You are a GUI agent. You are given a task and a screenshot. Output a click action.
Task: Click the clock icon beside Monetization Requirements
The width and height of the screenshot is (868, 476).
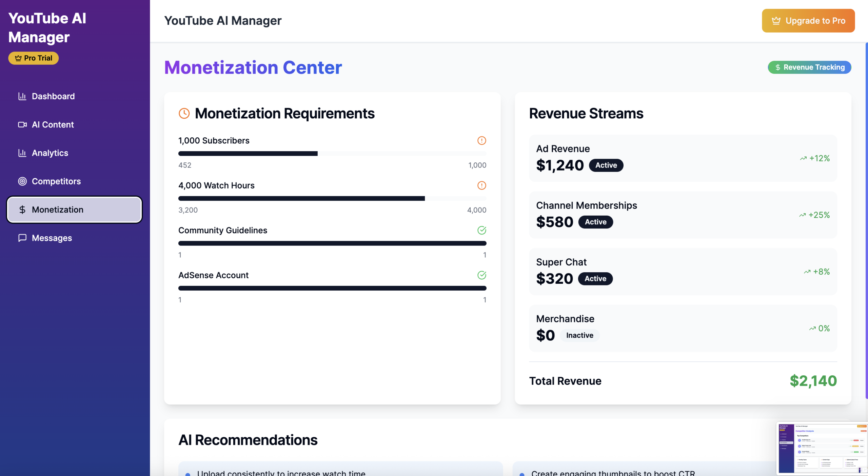point(184,113)
